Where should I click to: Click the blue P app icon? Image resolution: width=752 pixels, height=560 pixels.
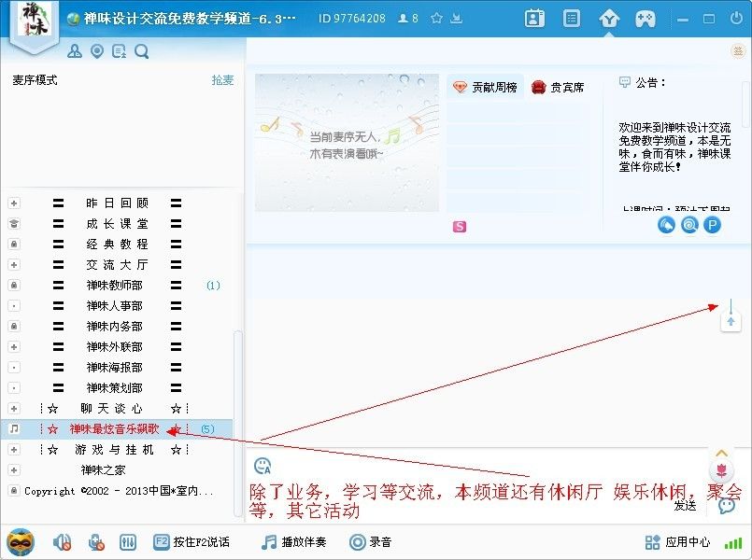(x=713, y=225)
